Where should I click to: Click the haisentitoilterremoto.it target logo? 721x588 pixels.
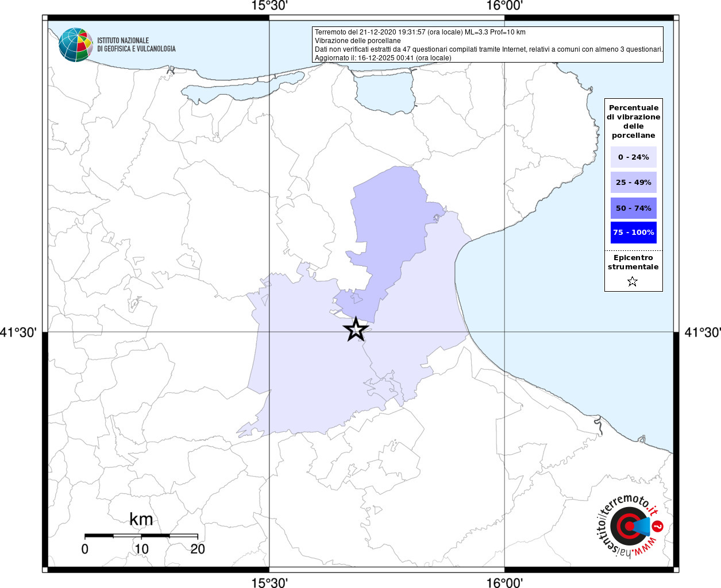click(x=626, y=526)
